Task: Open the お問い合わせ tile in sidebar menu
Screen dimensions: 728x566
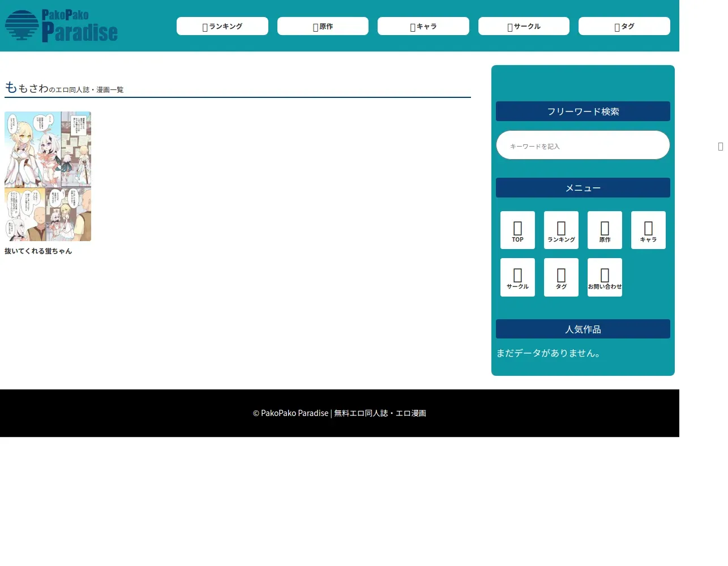Action: (605, 277)
